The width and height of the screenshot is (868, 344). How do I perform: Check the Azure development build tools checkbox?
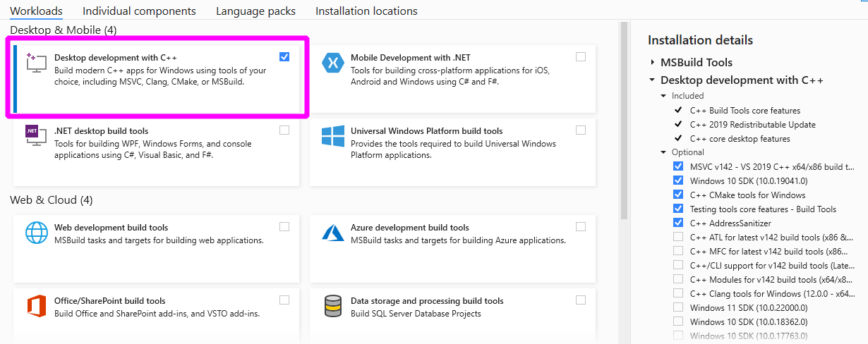coord(581,227)
